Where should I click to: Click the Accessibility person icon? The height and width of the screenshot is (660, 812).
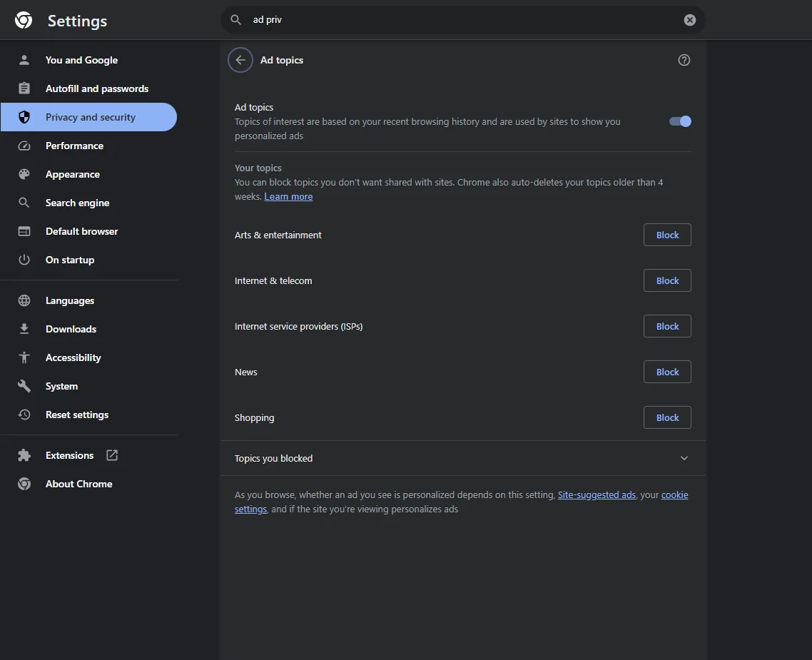click(x=24, y=357)
